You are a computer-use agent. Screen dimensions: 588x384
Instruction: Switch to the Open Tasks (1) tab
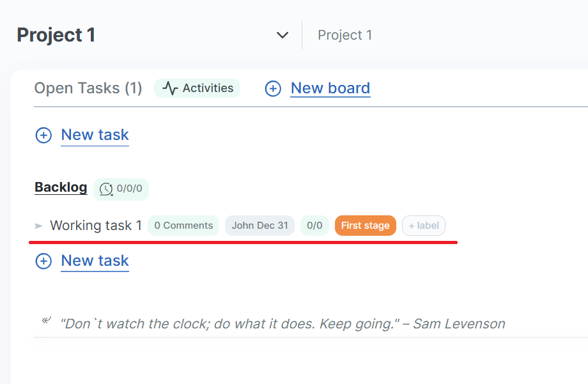click(88, 88)
